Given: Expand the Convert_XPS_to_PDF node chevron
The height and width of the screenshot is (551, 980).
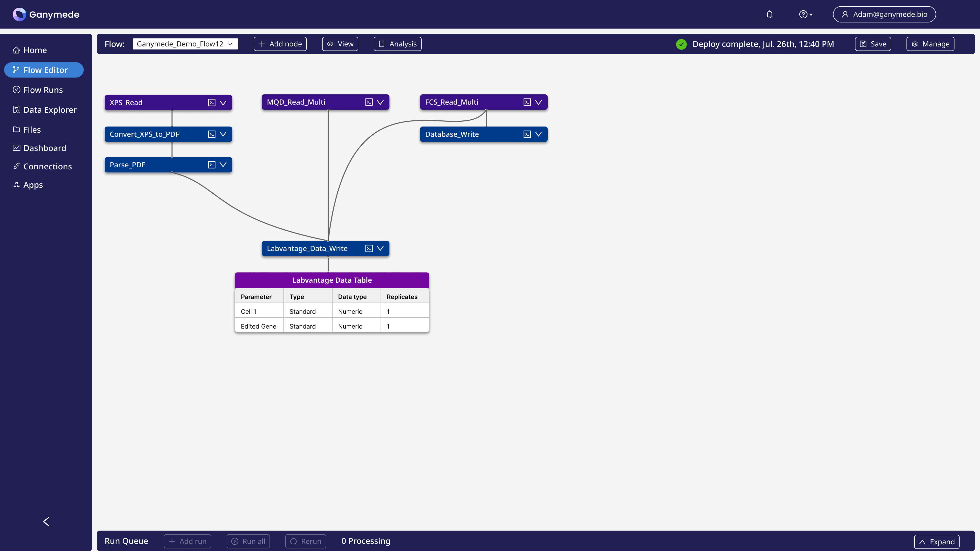Looking at the screenshot, I should (x=223, y=134).
